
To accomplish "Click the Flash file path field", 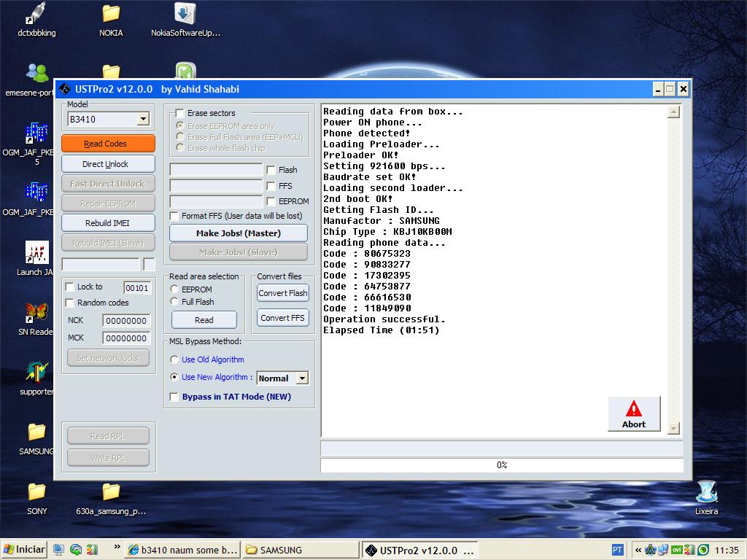I will (x=216, y=170).
